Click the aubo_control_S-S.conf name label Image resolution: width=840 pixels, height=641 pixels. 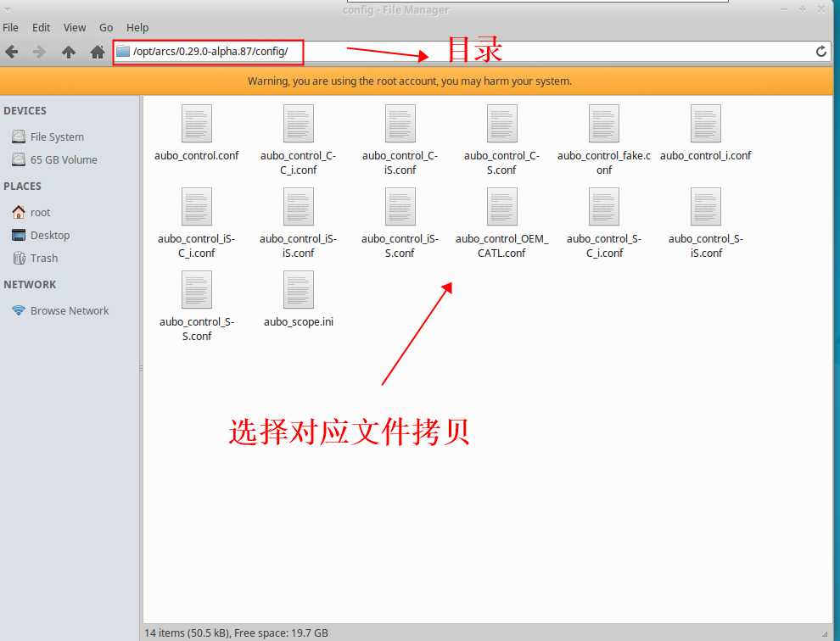pos(197,329)
